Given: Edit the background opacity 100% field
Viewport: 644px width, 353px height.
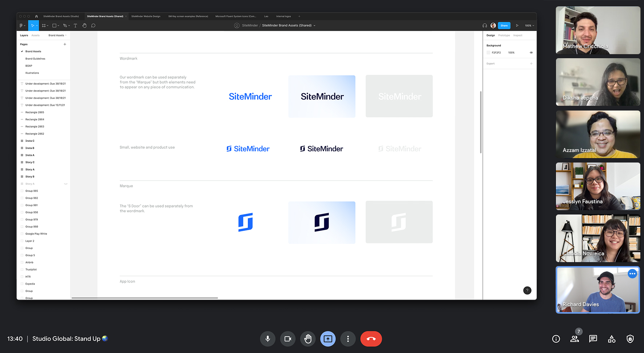Looking at the screenshot, I should (511, 53).
